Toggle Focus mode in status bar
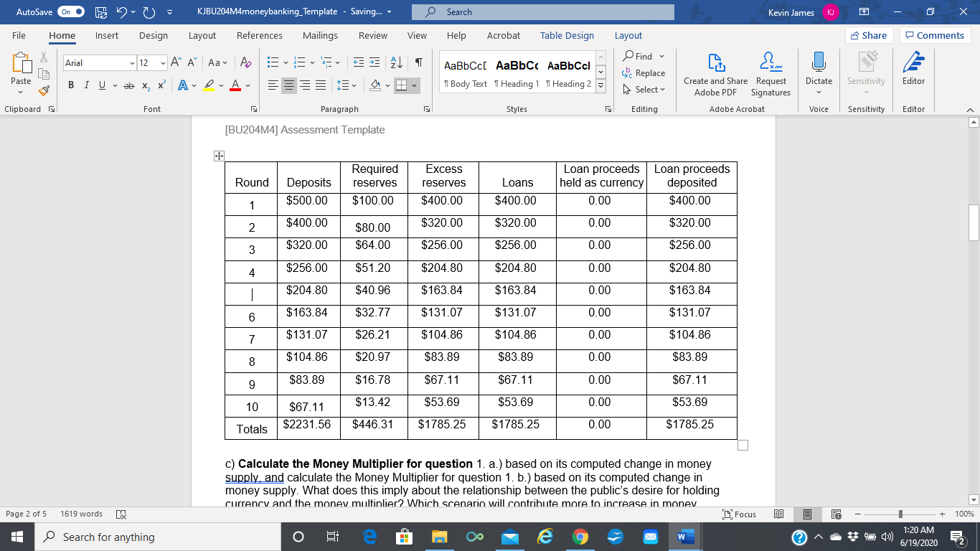Viewport: 980px width, 551px height. pos(740,514)
